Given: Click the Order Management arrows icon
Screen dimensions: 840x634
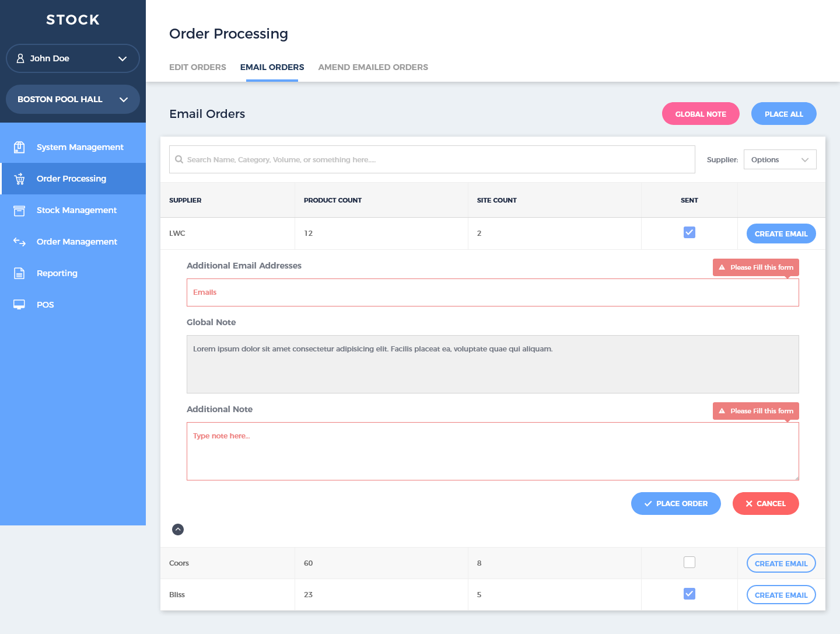Looking at the screenshot, I should 19,242.
